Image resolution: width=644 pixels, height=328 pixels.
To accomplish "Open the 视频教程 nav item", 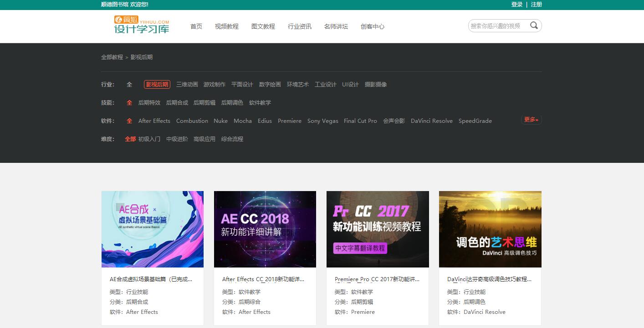I will point(227,26).
